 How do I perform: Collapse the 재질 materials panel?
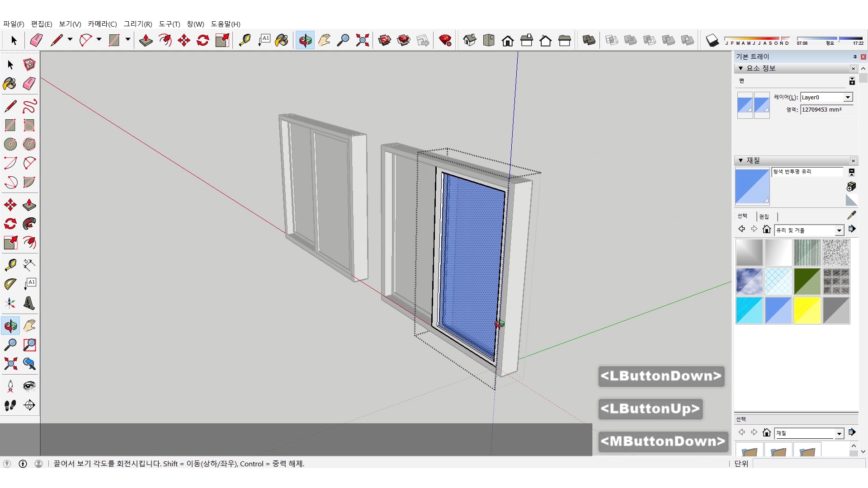741,160
